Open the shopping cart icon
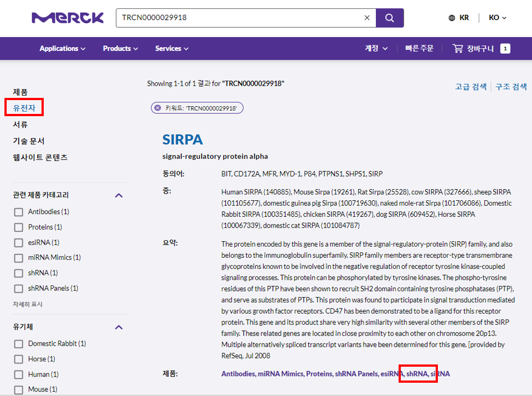 (x=458, y=49)
